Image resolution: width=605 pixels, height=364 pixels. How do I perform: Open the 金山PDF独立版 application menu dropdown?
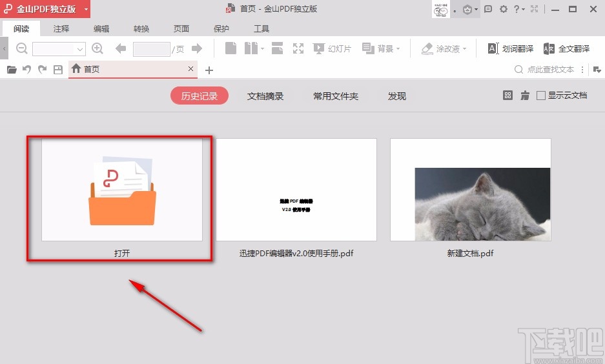[x=45, y=9]
